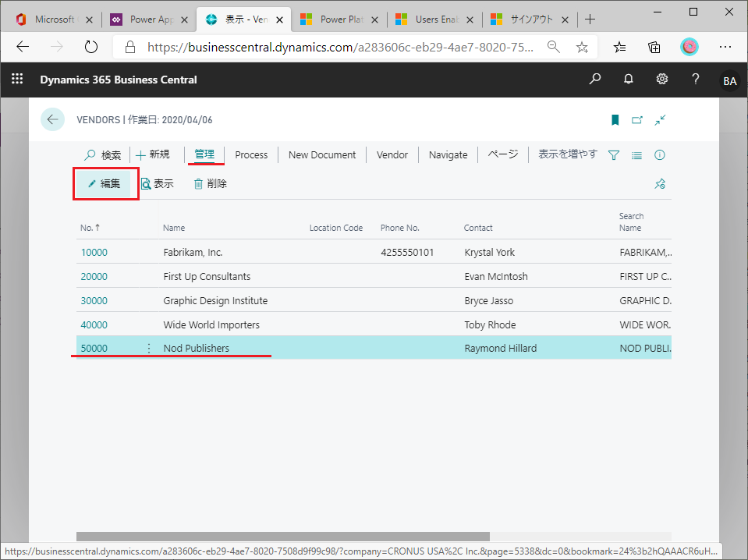Screen dimensions: 748x560
Task: Open the BA user account avatar
Action: (729, 80)
